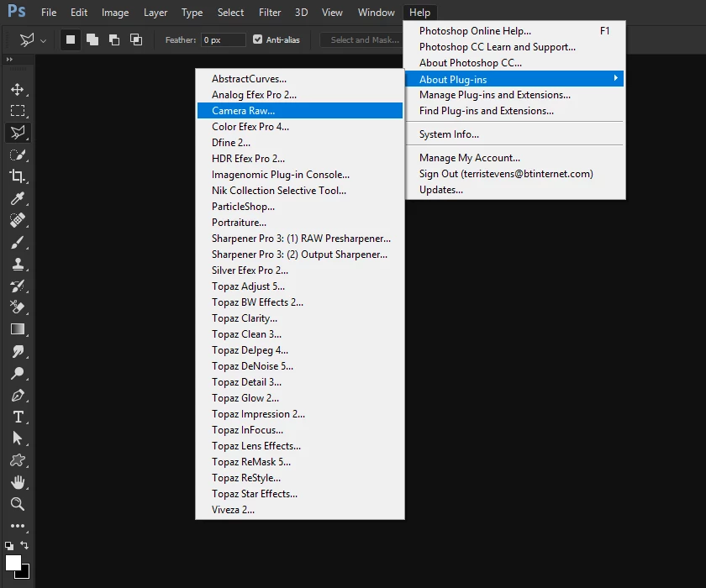Viewport: 706px width, 588px height.
Task: Select the Horizontal Type tool
Action: pyautogui.click(x=18, y=417)
